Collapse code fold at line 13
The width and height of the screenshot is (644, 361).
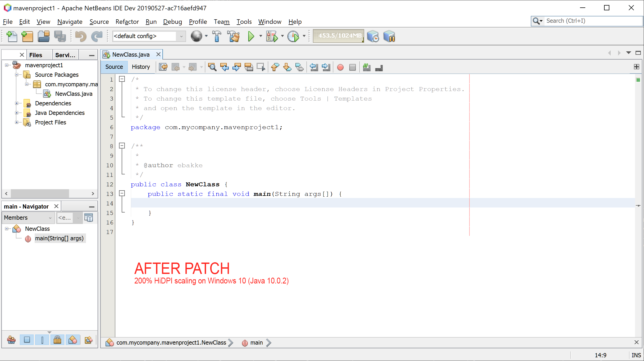click(x=122, y=193)
